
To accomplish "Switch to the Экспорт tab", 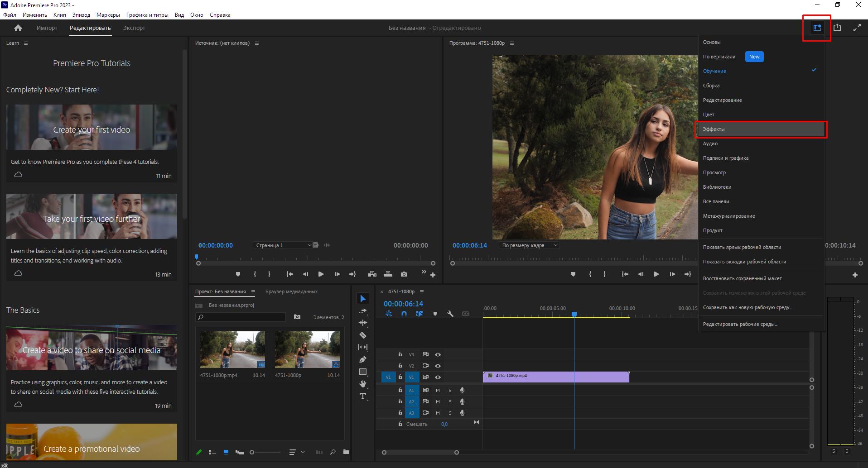I will click(134, 28).
